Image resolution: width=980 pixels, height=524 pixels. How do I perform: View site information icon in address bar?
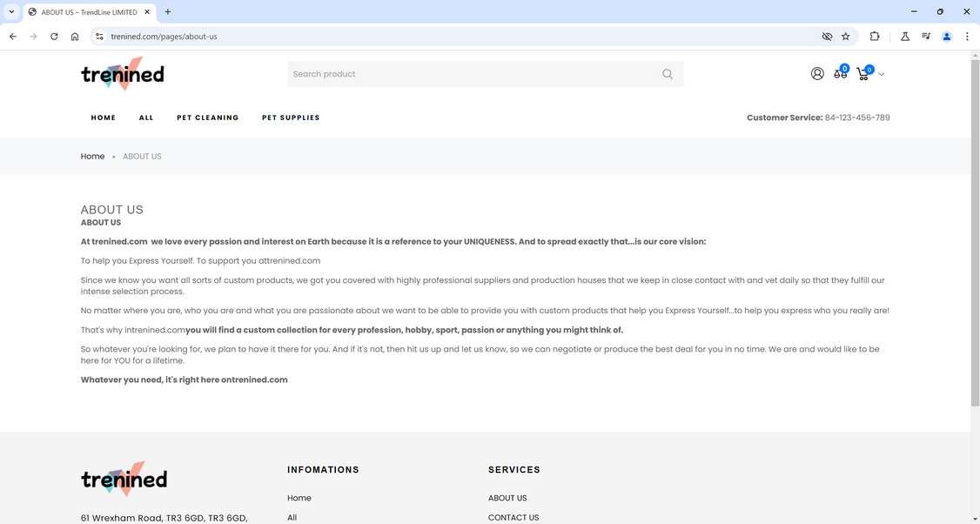coord(98,37)
